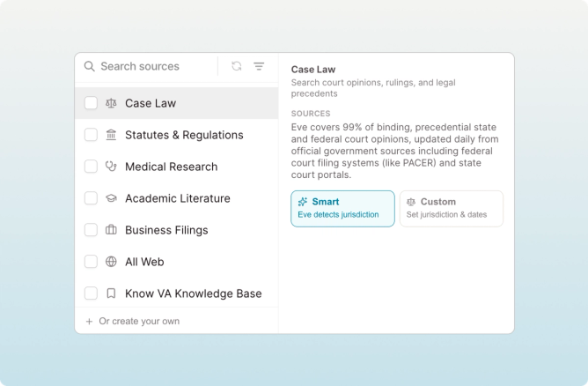Click the Or create your own link

point(139,322)
